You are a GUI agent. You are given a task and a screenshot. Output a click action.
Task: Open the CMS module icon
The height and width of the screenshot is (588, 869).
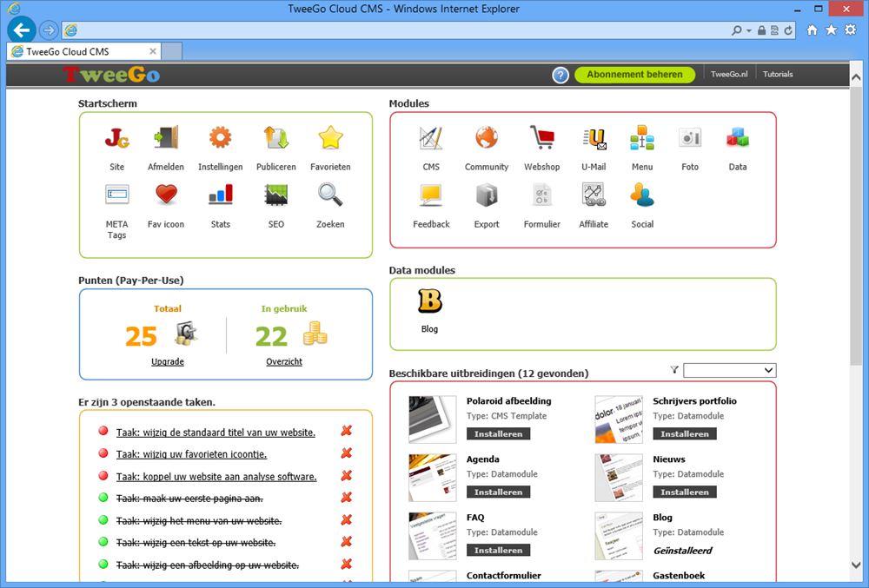[x=431, y=138]
